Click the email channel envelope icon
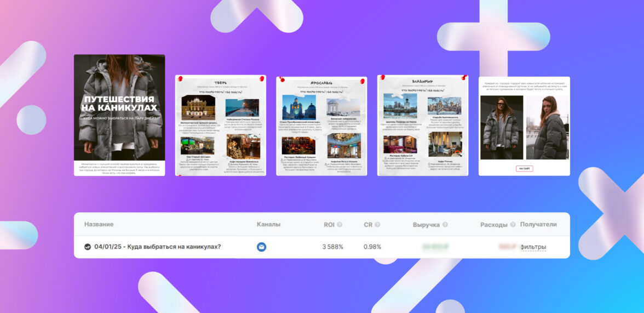Image resolution: width=644 pixels, height=313 pixels. [262, 247]
